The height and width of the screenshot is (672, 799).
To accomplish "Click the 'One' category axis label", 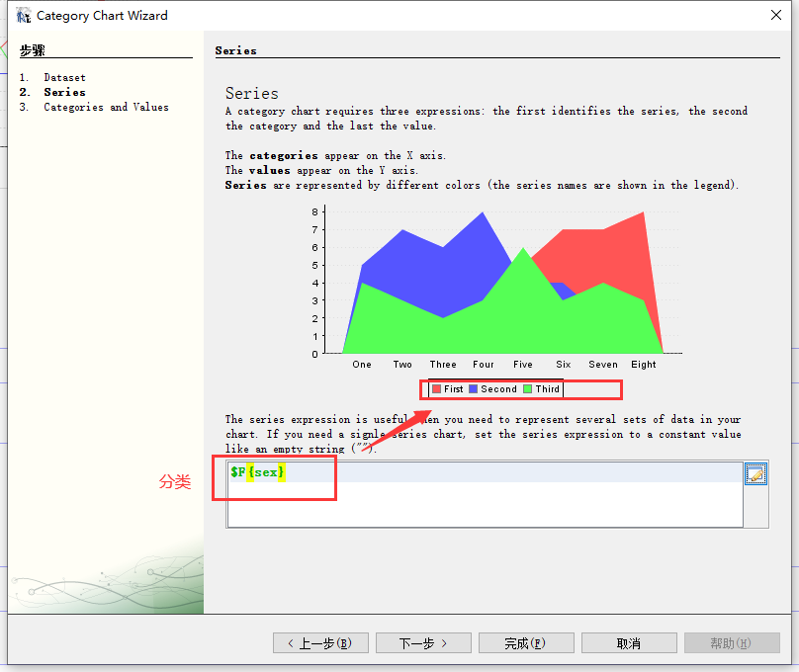I will (362, 365).
